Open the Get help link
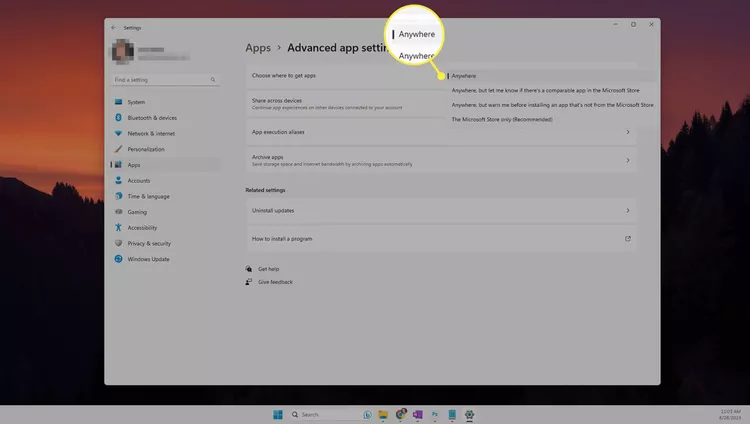Viewport: 750px width, 424px height. (268, 269)
